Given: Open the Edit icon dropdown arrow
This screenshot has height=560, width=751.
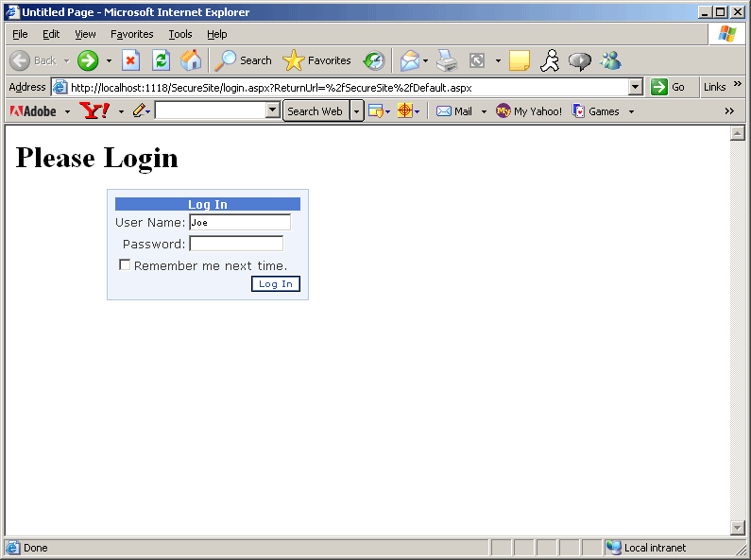Looking at the screenshot, I should pyautogui.click(x=498, y=61).
